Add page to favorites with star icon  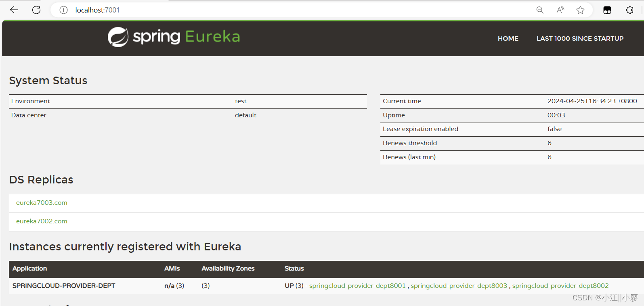tap(580, 10)
